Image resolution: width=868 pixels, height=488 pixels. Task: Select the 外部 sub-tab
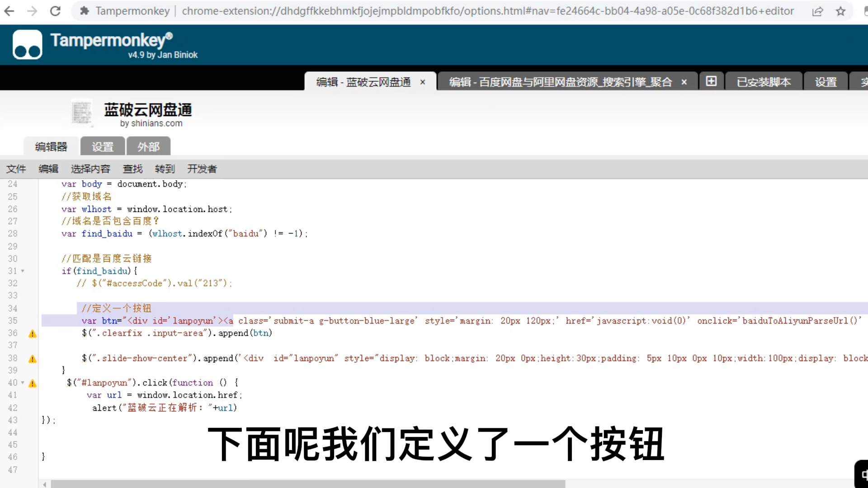point(148,146)
